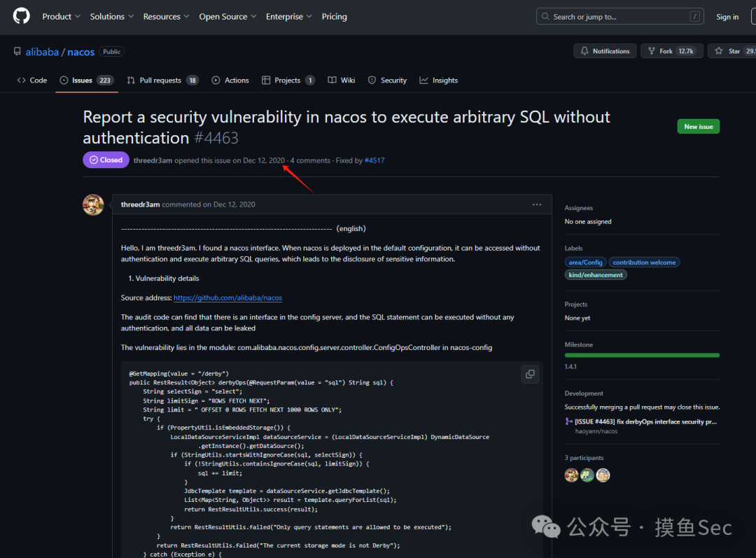This screenshot has width=756, height=558.
Task: Star the nacos repository
Action: pos(731,51)
